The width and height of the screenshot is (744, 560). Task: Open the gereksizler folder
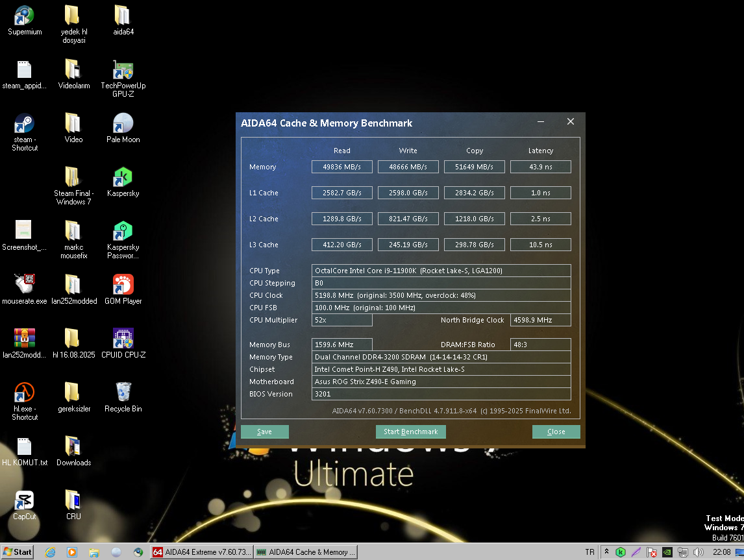[73, 397]
